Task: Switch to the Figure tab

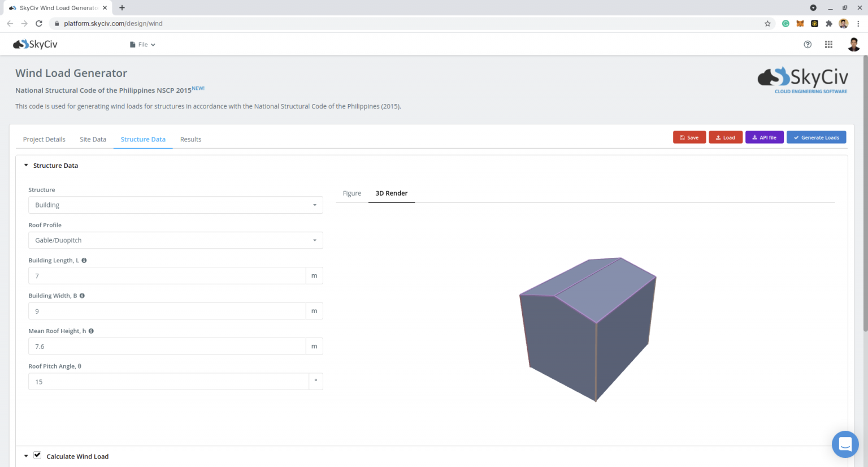Action: [x=351, y=193]
